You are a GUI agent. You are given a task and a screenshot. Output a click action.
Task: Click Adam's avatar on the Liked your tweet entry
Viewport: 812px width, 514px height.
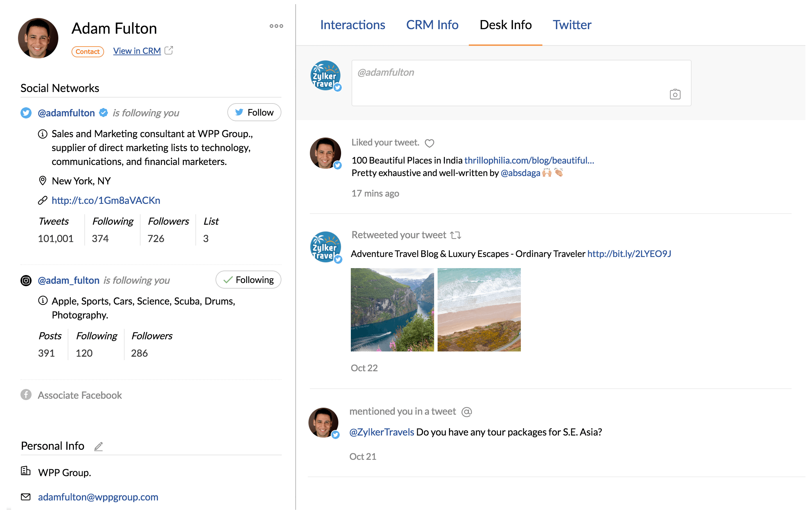325,153
